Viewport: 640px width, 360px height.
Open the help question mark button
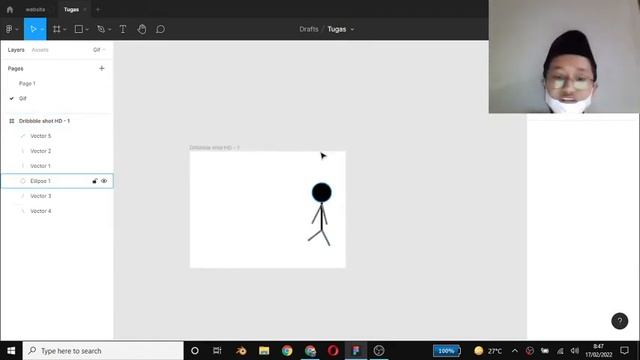(620, 321)
